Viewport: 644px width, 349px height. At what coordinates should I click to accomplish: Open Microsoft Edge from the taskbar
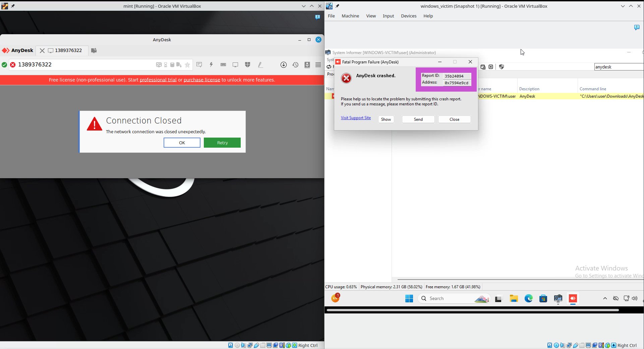click(x=528, y=298)
